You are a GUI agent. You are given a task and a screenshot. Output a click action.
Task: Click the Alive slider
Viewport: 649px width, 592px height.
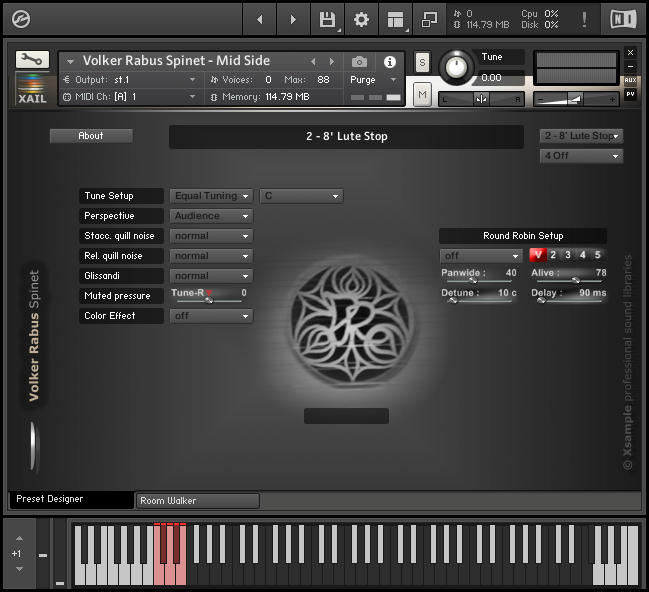coord(569,281)
